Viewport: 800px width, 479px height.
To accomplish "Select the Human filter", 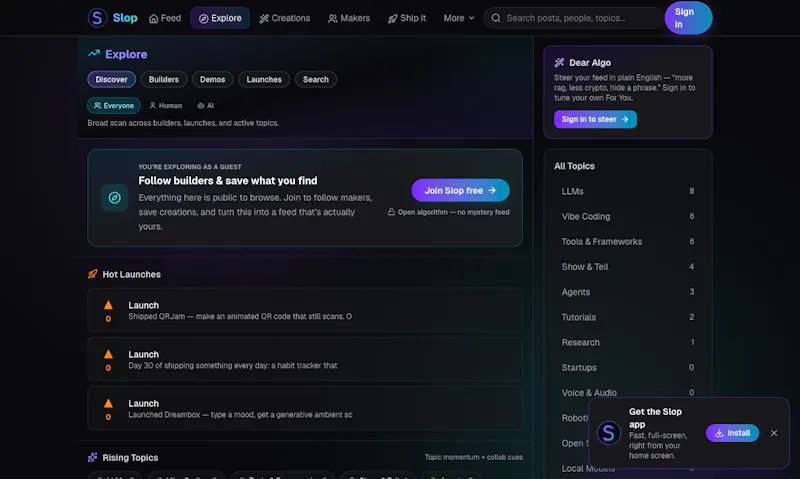I will click(x=166, y=106).
